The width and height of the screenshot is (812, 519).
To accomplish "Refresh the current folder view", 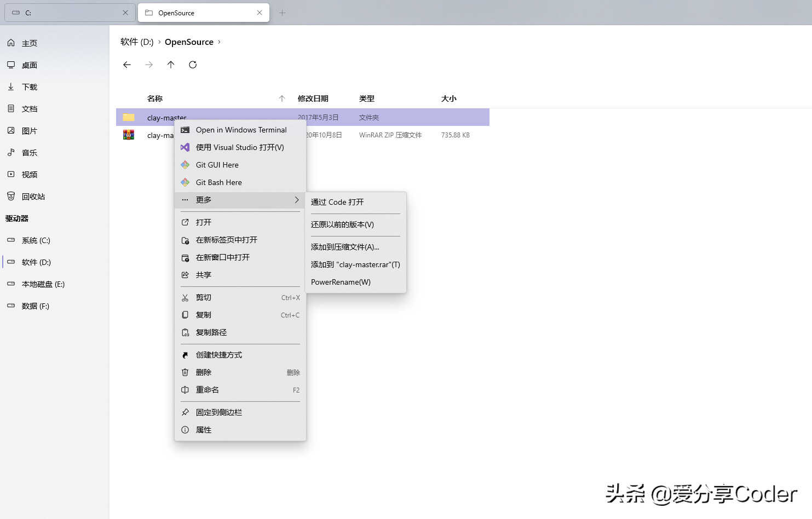I will point(193,65).
